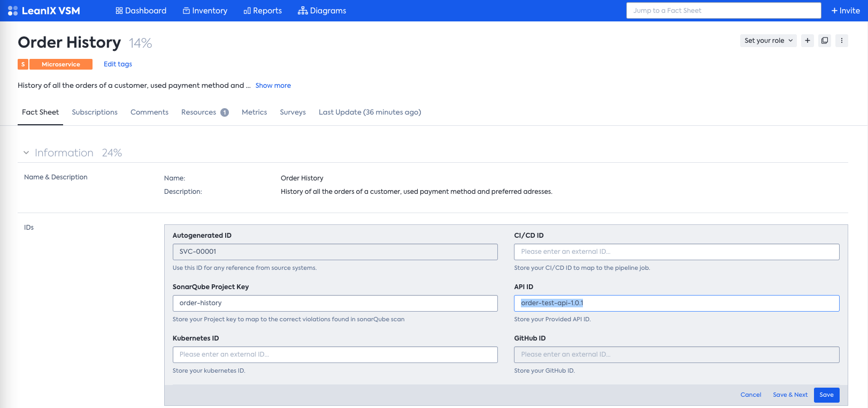The width and height of the screenshot is (868, 408).
Task: Click the SonarQube Project Key field
Action: (335, 303)
